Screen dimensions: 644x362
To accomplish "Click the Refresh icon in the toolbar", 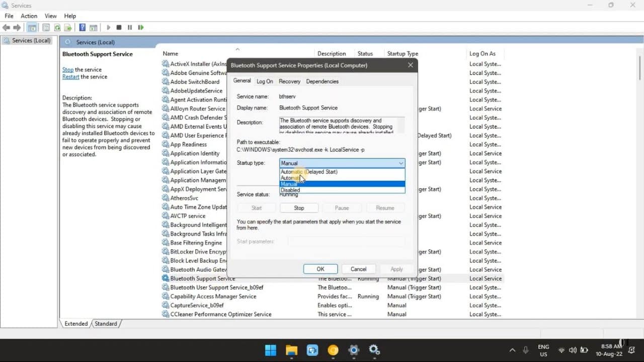I will tap(57, 27).
